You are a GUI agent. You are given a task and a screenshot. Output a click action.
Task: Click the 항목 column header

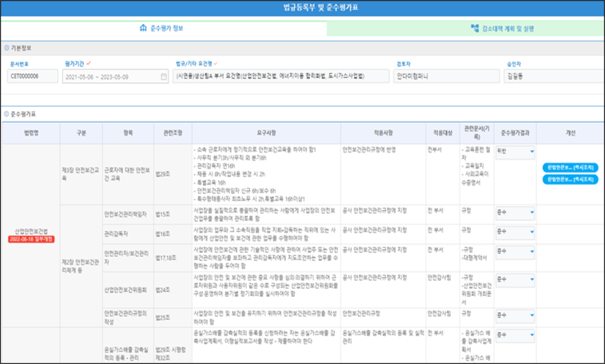128,133
